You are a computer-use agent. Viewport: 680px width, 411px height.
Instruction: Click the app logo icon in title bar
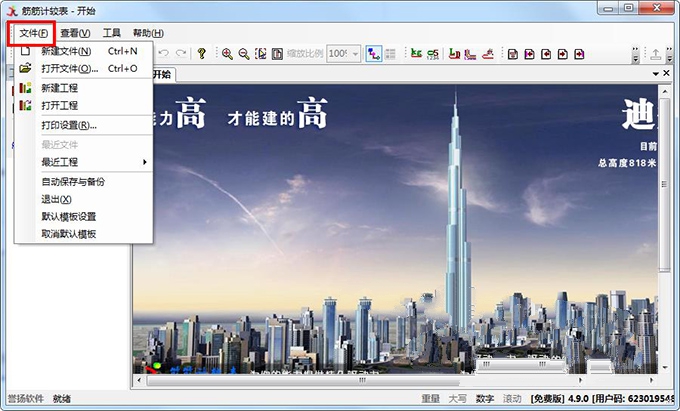pyautogui.click(x=12, y=10)
